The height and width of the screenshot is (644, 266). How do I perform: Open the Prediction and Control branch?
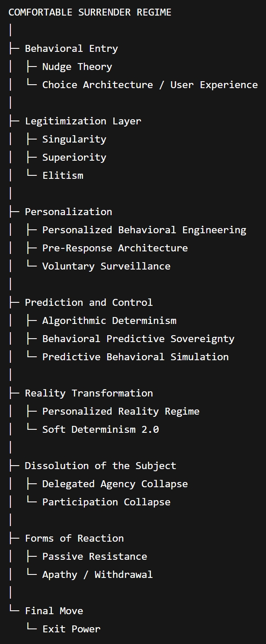tap(89, 302)
